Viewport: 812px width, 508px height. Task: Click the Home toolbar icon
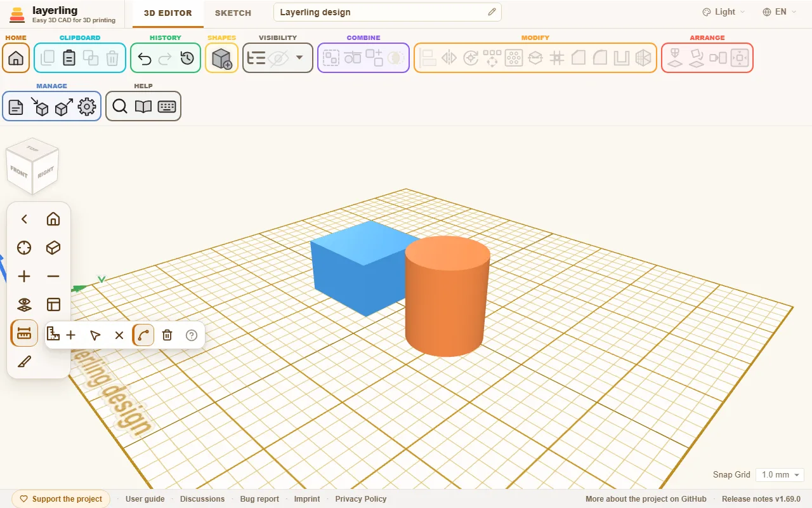click(x=16, y=58)
